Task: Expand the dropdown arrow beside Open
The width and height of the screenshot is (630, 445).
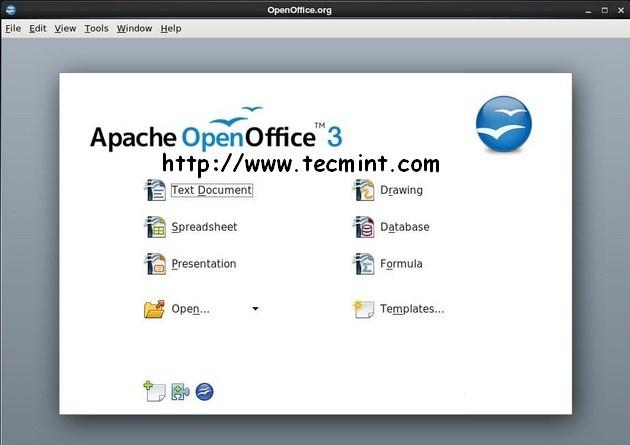Action: click(255, 309)
